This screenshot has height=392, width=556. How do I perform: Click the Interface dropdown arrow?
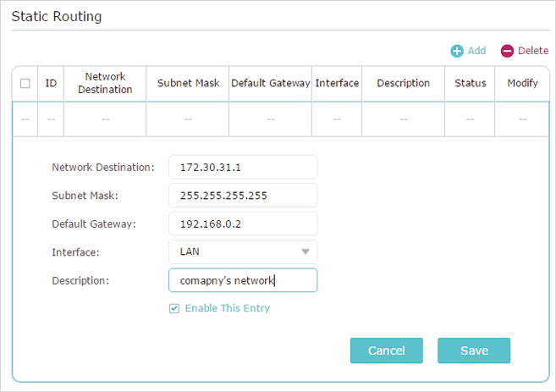pos(306,251)
